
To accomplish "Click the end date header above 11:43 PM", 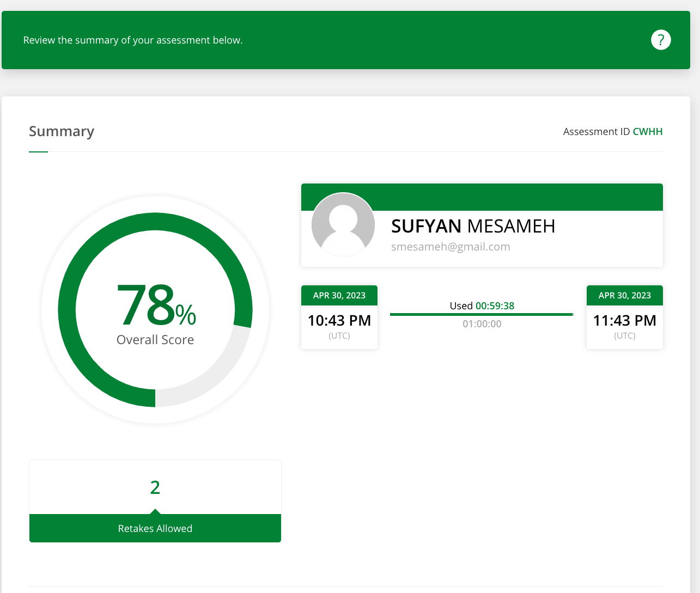I will [x=624, y=296].
